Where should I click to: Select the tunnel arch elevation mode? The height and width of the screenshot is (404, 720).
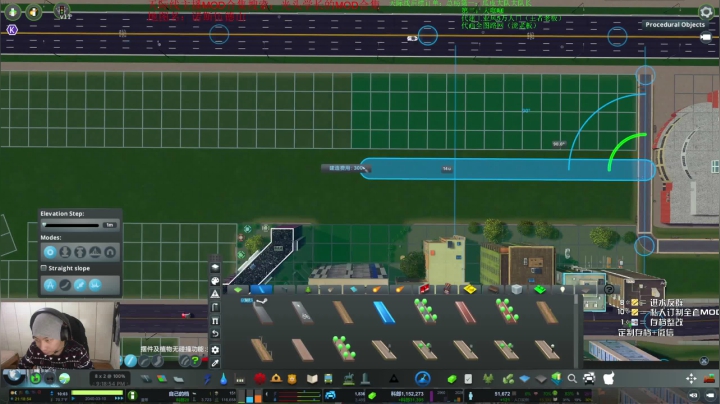(110, 252)
